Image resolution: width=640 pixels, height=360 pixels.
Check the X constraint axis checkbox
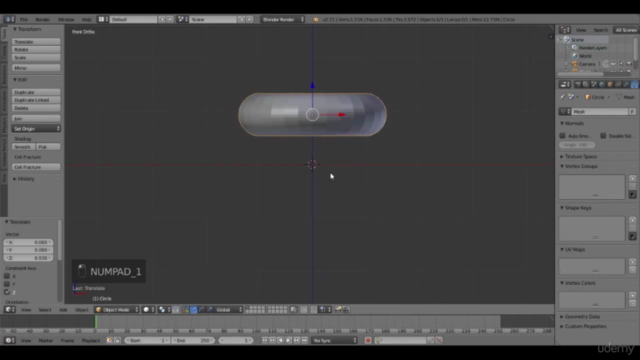tap(7, 276)
